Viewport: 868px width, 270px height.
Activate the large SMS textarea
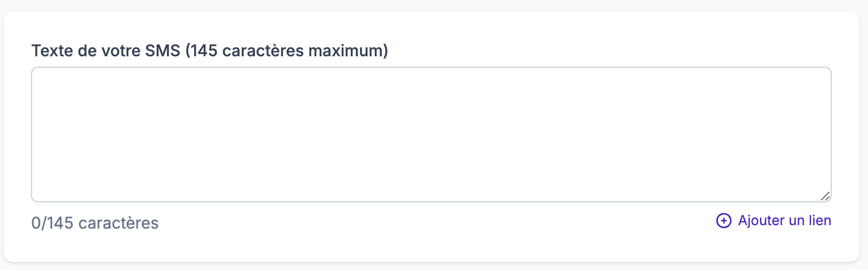[x=431, y=134]
